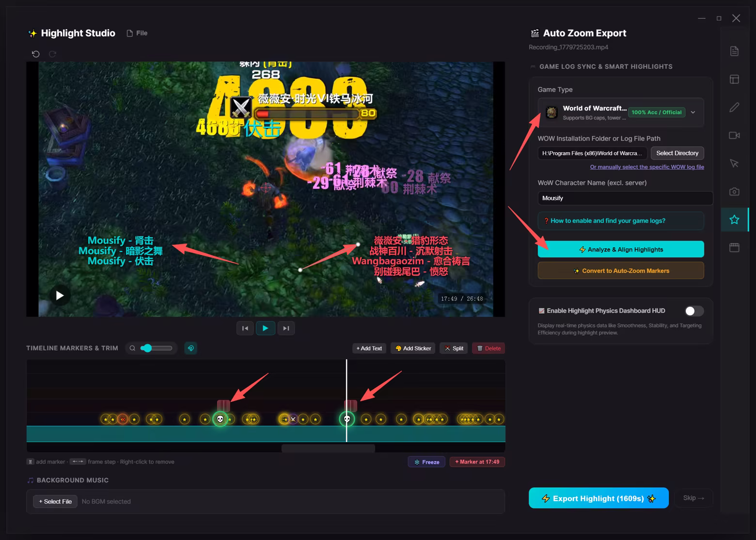The image size is (756, 540).
Task: Open the how to enable game logs help link
Action: (621, 221)
